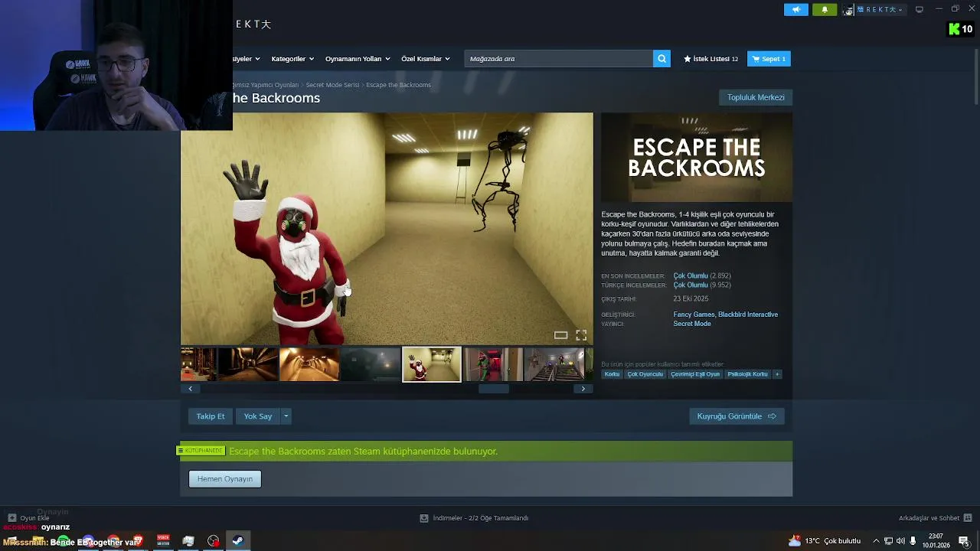The height and width of the screenshot is (551, 980).
Task: Open dropdown arrow next to Yok Say
Action: coord(286,416)
